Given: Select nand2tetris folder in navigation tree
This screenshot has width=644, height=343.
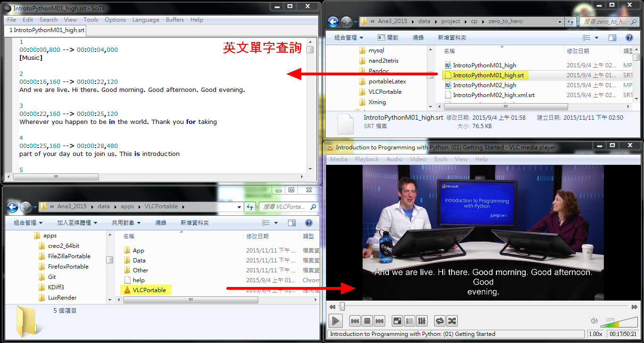Looking at the screenshot, I should pos(378,61).
